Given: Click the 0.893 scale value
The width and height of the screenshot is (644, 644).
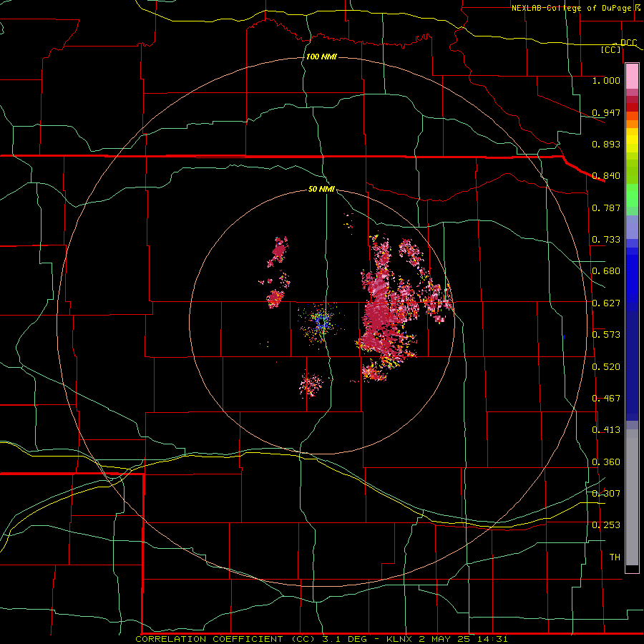Looking at the screenshot, I should (606, 144).
